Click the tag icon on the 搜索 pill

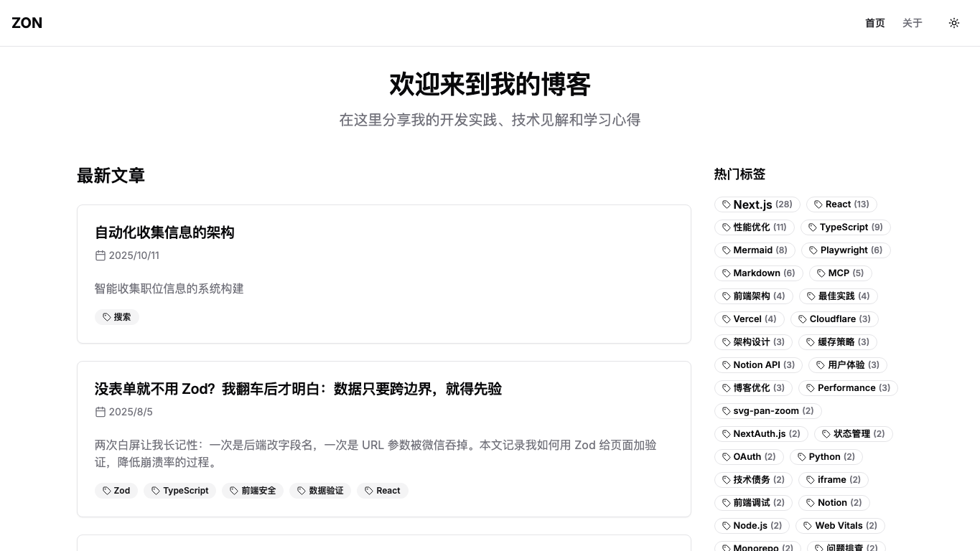106,316
